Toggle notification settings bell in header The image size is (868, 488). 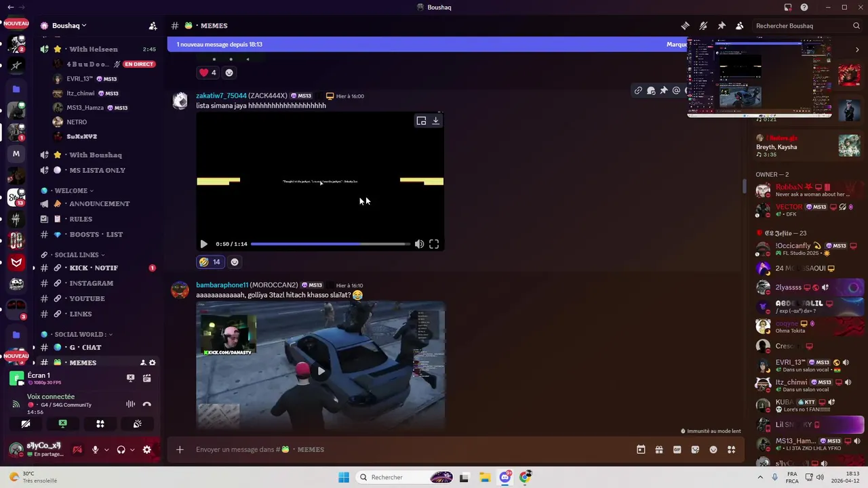click(x=703, y=26)
